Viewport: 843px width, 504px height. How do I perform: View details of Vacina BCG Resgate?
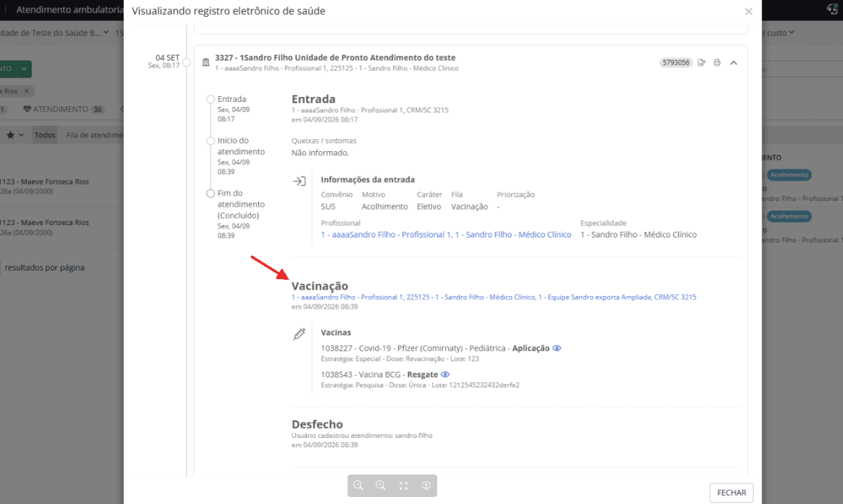pos(445,375)
